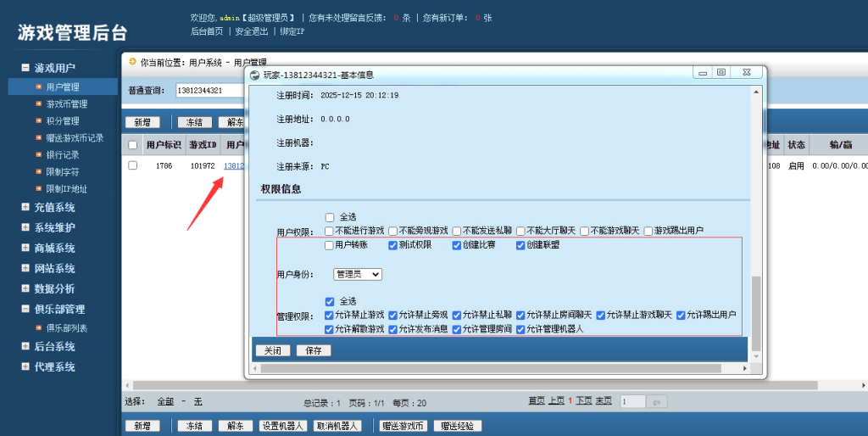Screen dimensions: 868x436
Task: Open 俱乐部列表 in the sidebar
Action: (x=66, y=328)
